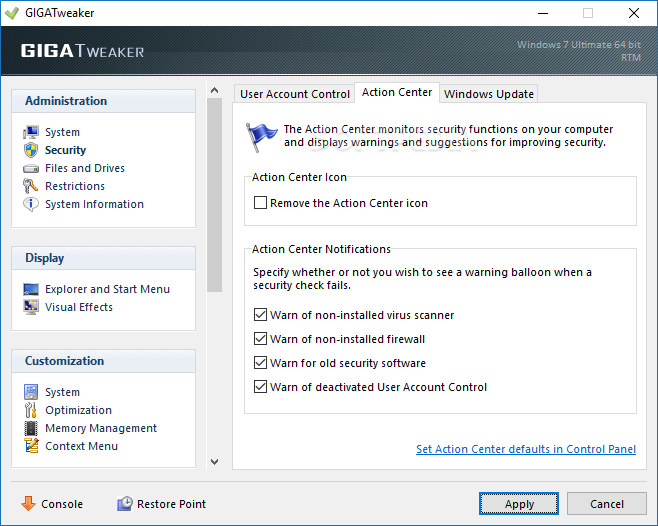Image resolution: width=658 pixels, height=526 pixels.
Task: Click the Customization System icon
Action: pyautogui.click(x=31, y=392)
